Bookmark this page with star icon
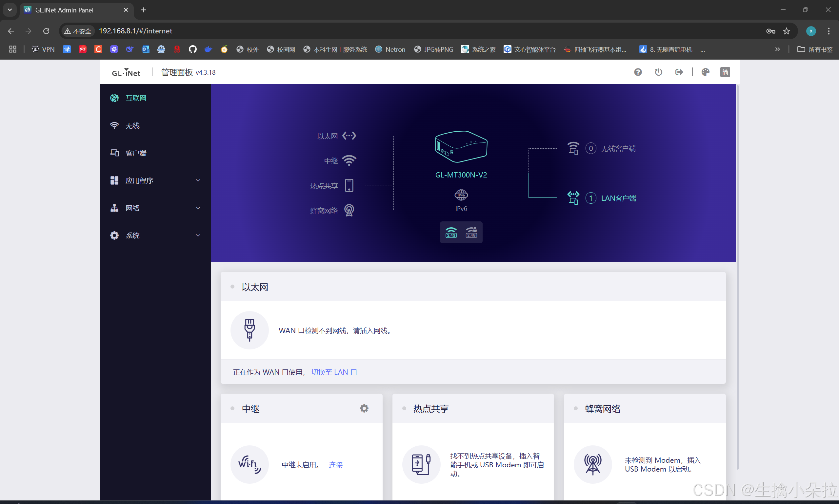This screenshot has height=504, width=839. (x=786, y=31)
